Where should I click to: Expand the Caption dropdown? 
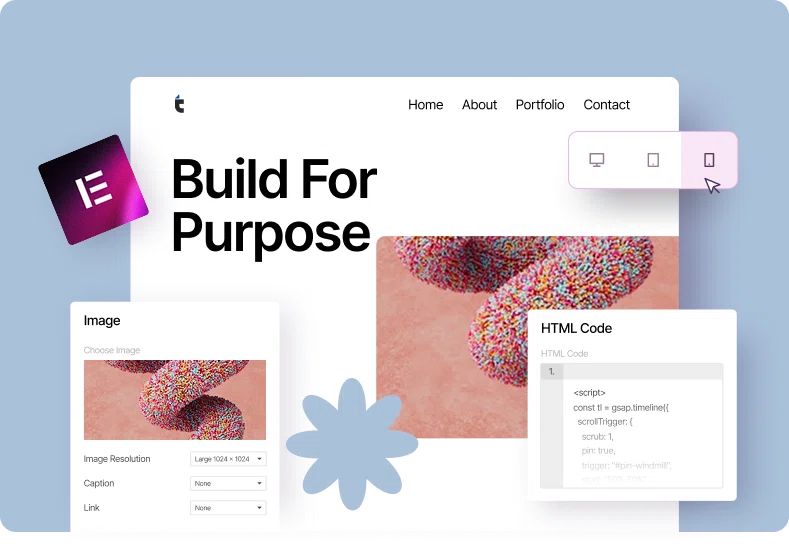228,483
